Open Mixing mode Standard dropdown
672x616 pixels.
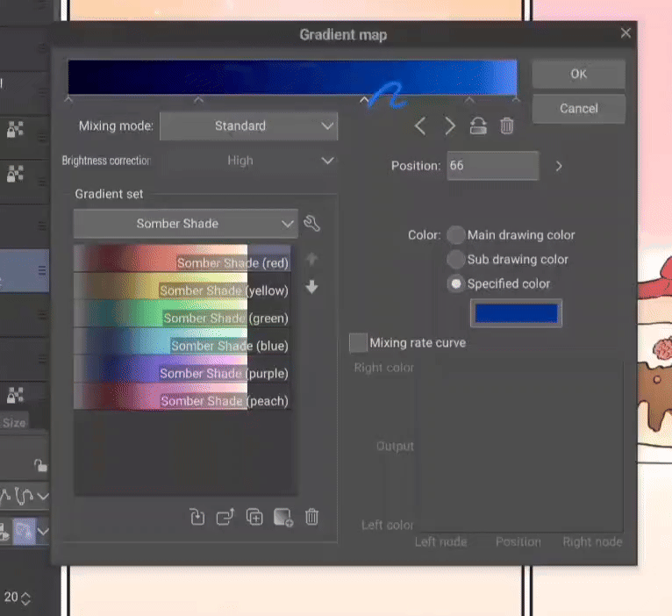(x=248, y=126)
